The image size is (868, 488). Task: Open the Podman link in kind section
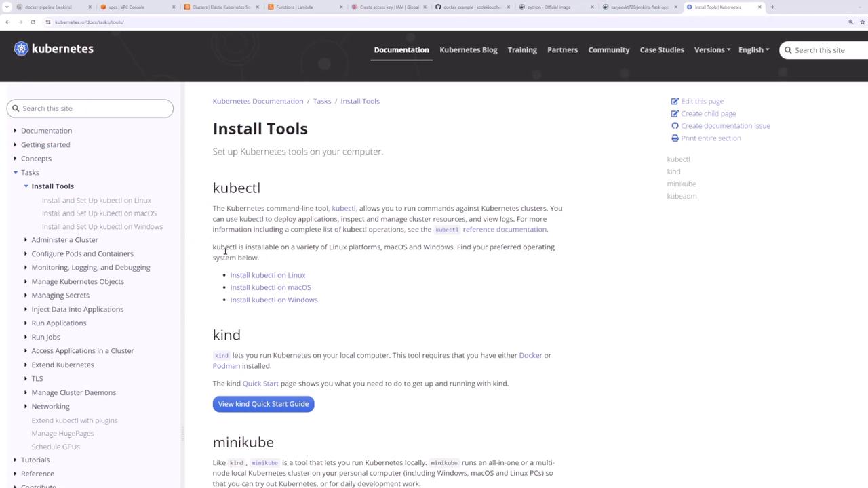point(226,366)
